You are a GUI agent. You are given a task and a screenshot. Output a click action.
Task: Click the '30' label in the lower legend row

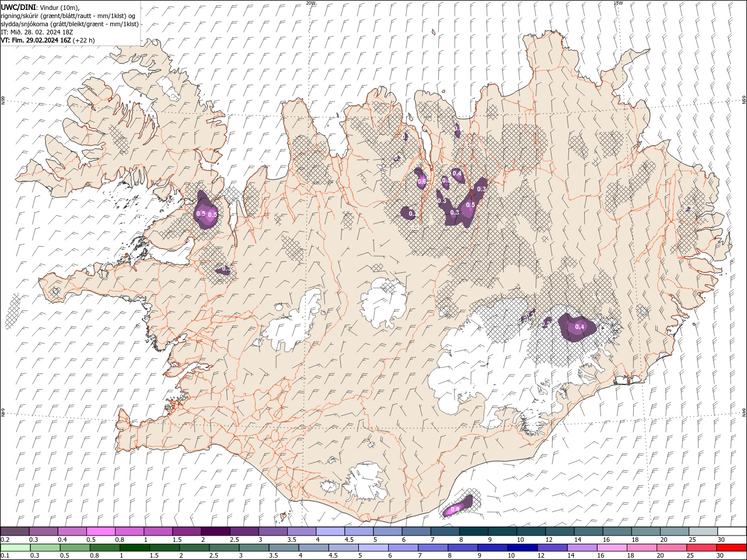[x=720, y=555]
